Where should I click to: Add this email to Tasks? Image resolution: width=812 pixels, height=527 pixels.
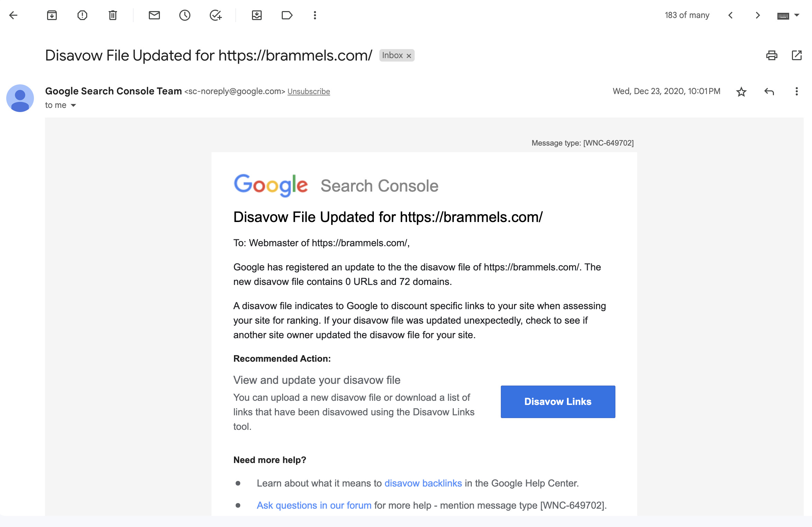215,15
